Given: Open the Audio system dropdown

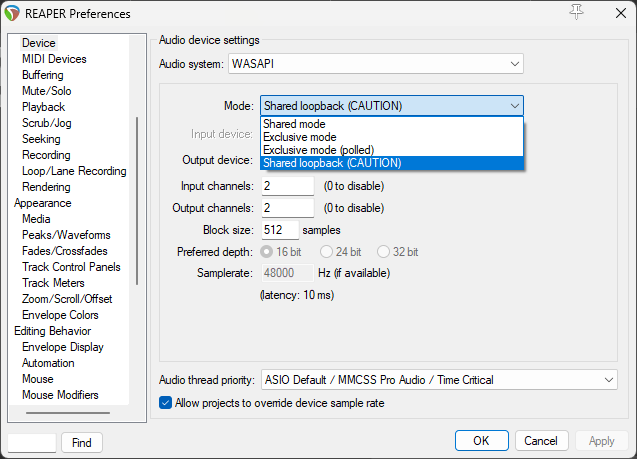Looking at the screenshot, I should tap(376, 64).
